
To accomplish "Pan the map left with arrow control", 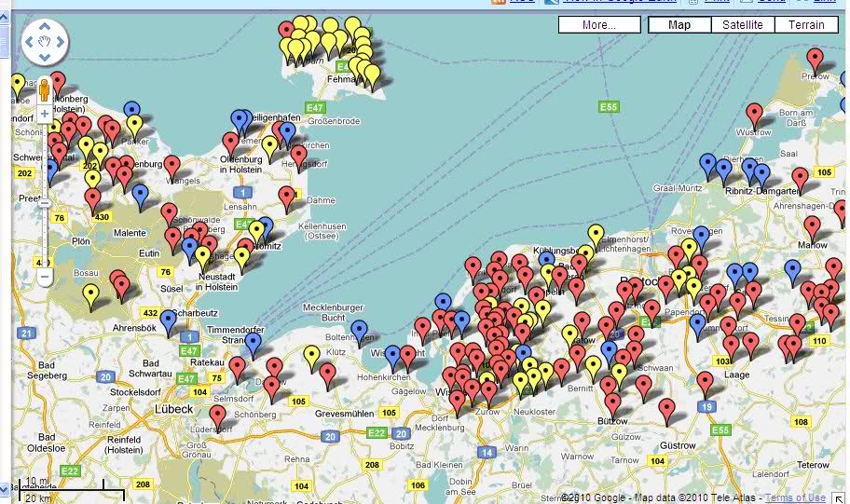I will coord(29,42).
